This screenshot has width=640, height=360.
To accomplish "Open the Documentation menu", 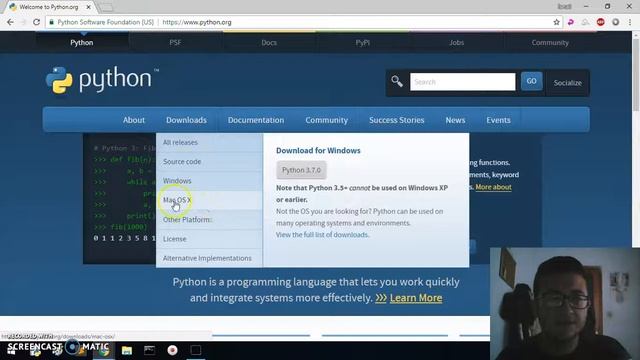I will [x=256, y=120].
